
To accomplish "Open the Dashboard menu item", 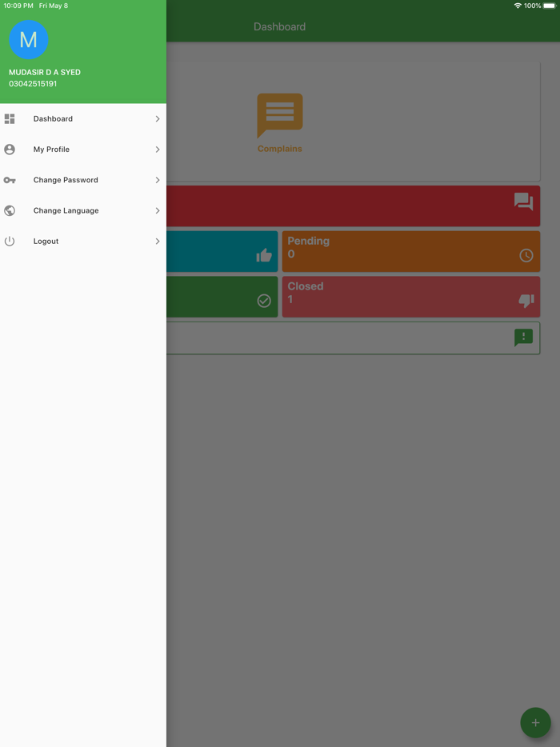I will tap(83, 118).
